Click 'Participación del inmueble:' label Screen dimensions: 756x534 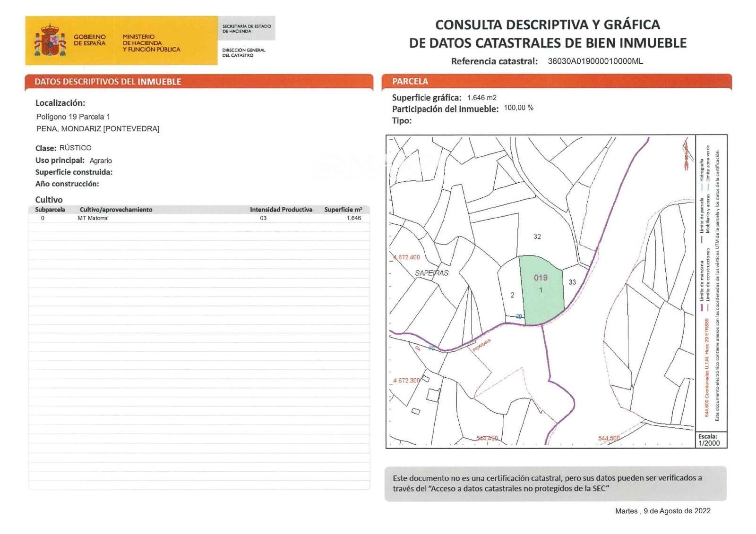click(445, 109)
